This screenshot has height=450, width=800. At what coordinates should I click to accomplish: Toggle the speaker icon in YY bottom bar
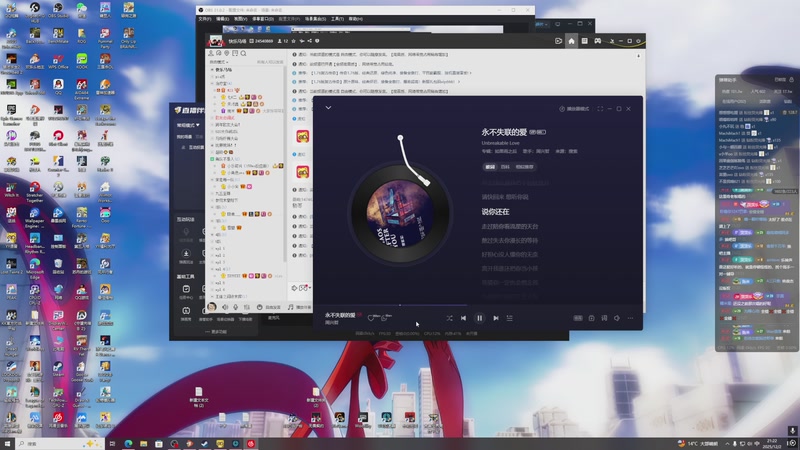tap(225, 307)
